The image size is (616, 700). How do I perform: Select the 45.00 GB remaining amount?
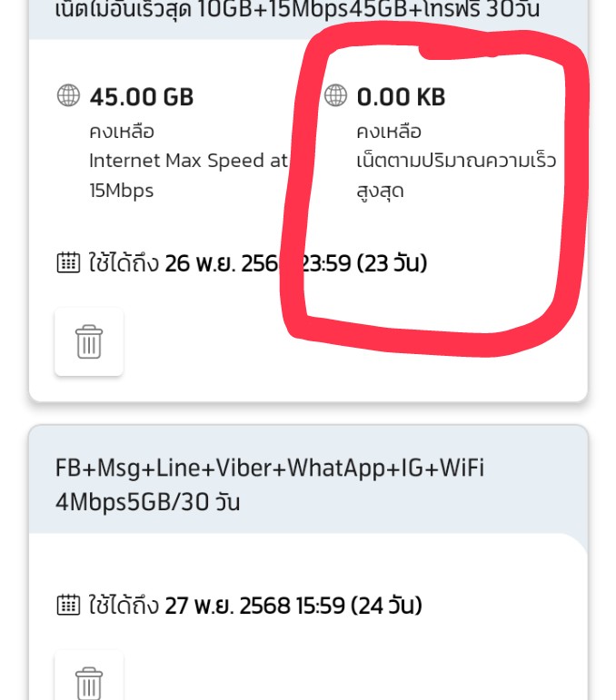tap(141, 97)
